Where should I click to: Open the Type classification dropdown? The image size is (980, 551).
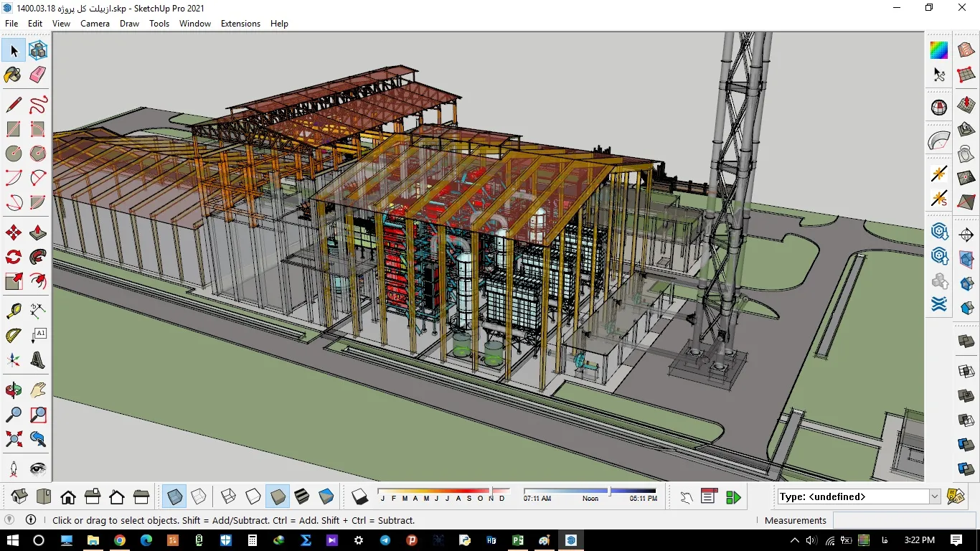point(935,496)
